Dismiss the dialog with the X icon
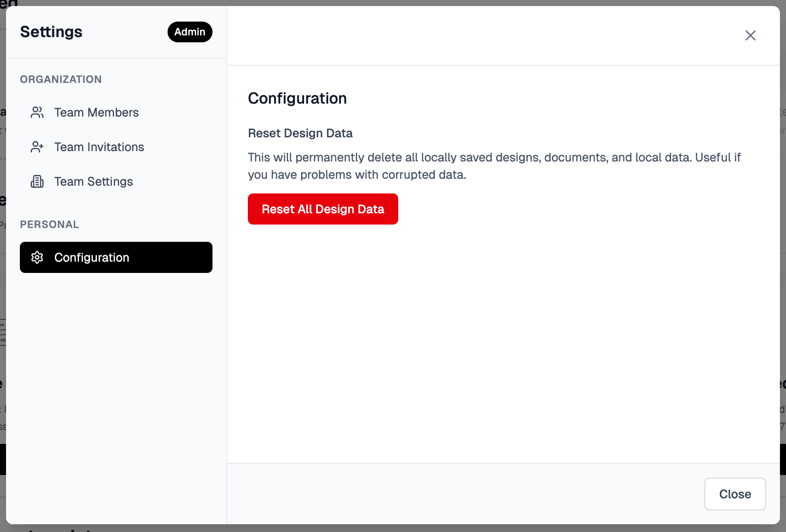The width and height of the screenshot is (786, 532). (750, 35)
